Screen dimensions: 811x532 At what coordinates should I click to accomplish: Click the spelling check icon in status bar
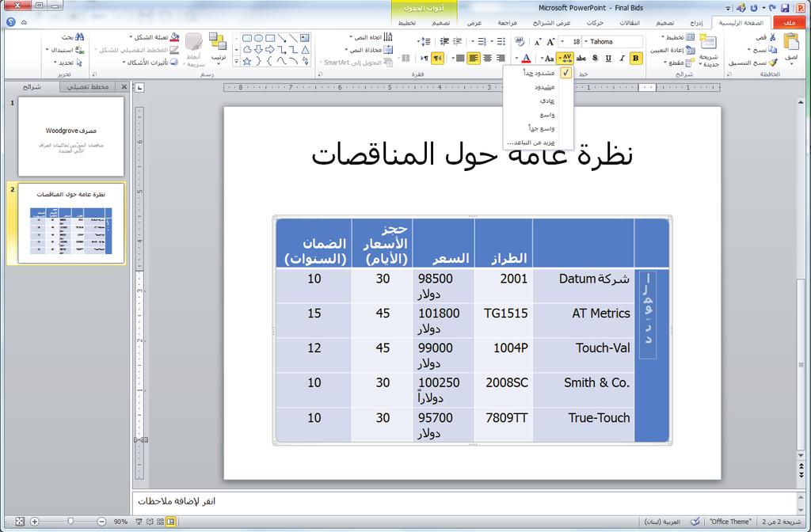click(695, 522)
